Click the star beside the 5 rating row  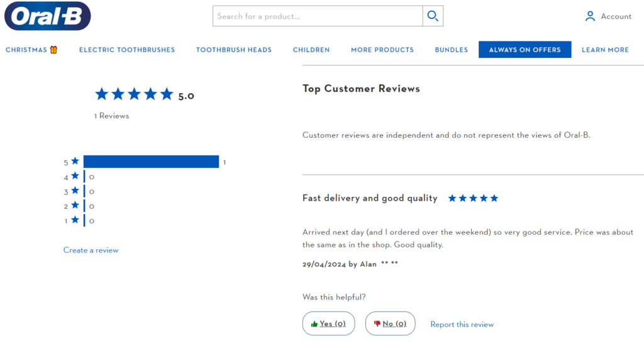point(75,161)
